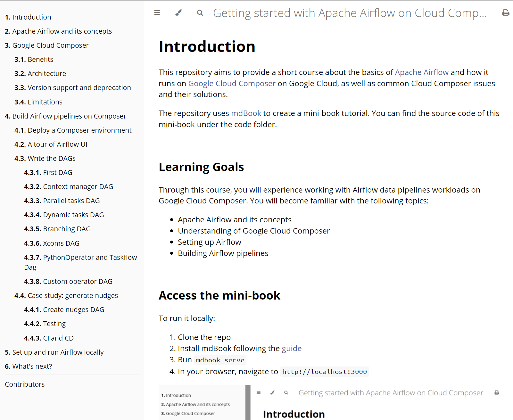Viewport: 513px width, 420px height.
Task: Click the Clone the repo step
Action: click(x=204, y=337)
